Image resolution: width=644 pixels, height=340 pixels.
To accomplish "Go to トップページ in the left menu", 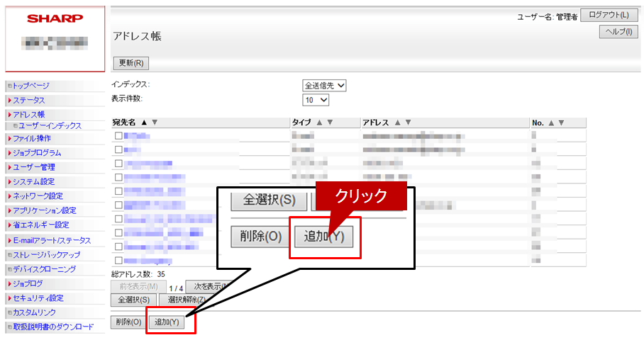I will [x=30, y=86].
